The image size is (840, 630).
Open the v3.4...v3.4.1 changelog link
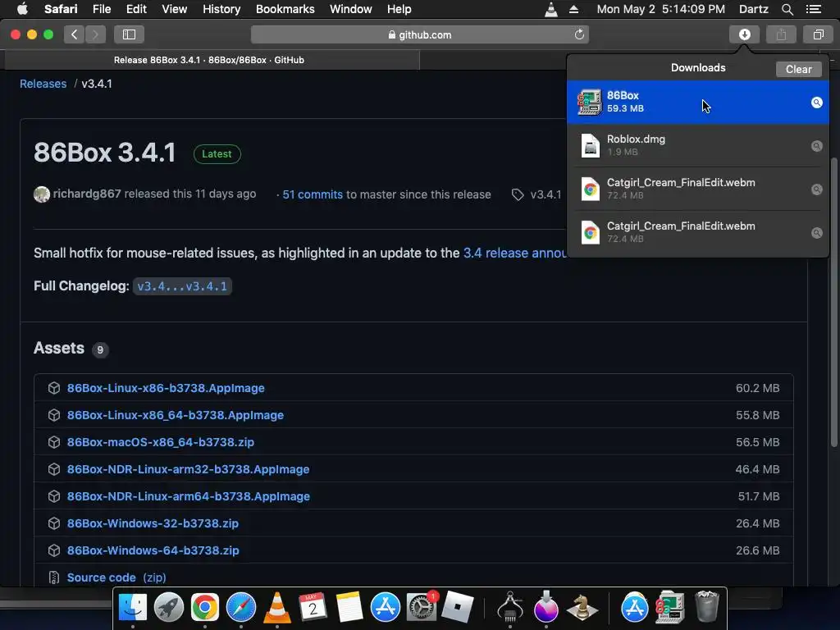pyautogui.click(x=182, y=286)
